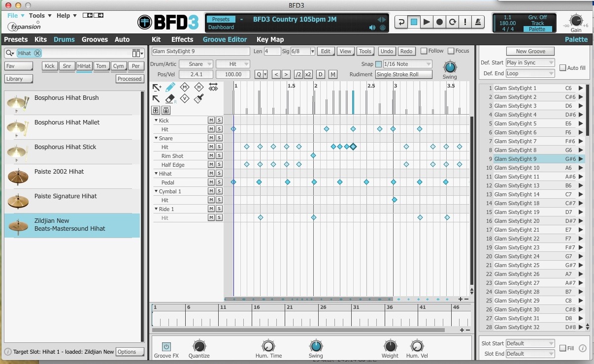Click the stretch events tool icon
Viewport: 594px width, 364px height.
pyautogui.click(x=214, y=87)
